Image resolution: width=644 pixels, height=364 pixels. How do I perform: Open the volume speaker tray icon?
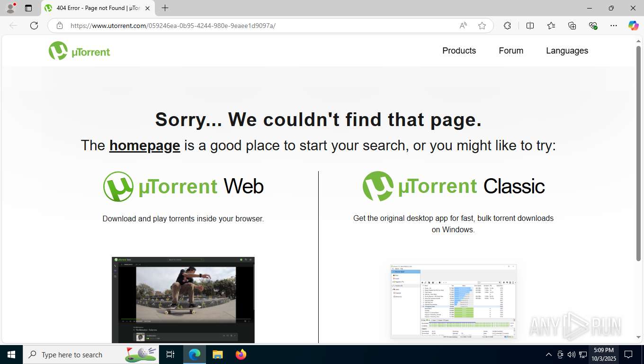pos(572,355)
